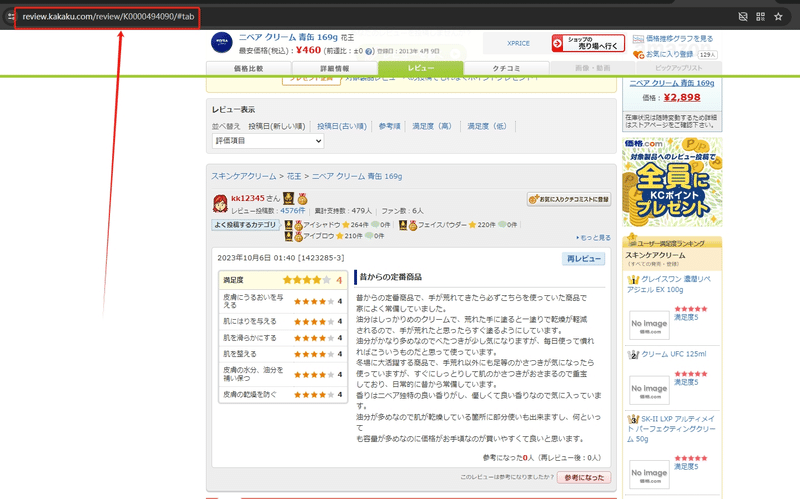The width and height of the screenshot is (800, 499).
Task: Open 花王 breadcrumb link
Action: coord(294,176)
